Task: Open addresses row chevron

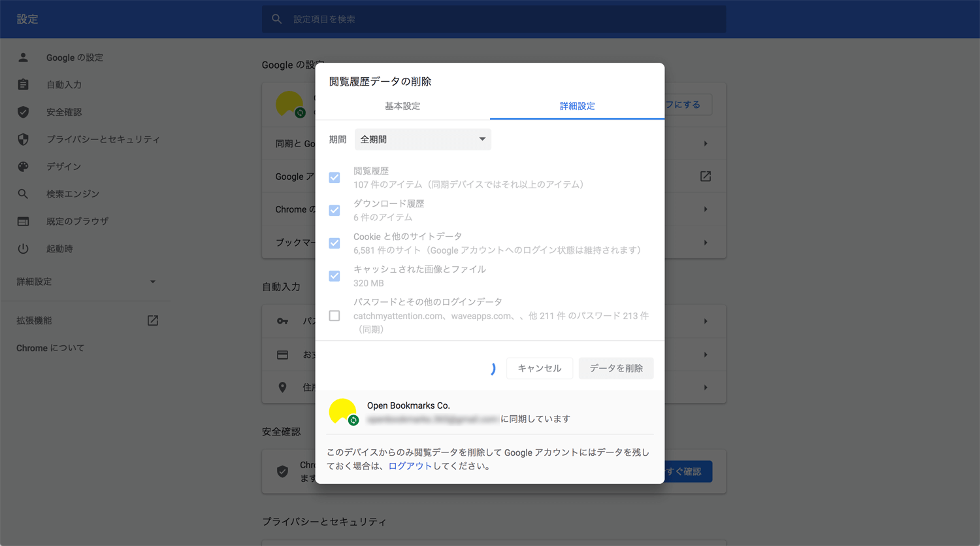Action: coord(706,388)
